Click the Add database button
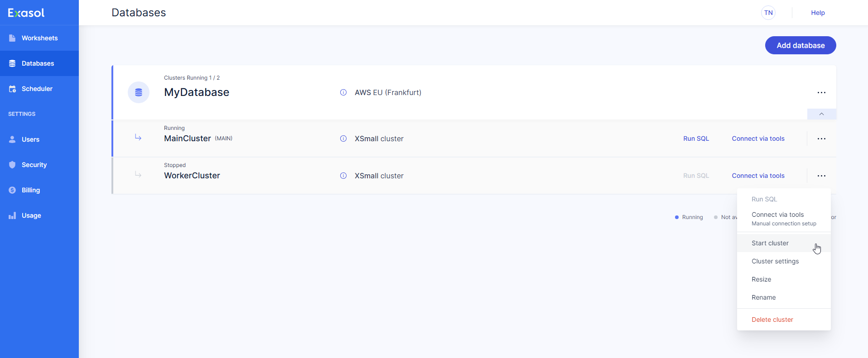Screen dimensions: 868x358 pyautogui.click(x=800, y=45)
